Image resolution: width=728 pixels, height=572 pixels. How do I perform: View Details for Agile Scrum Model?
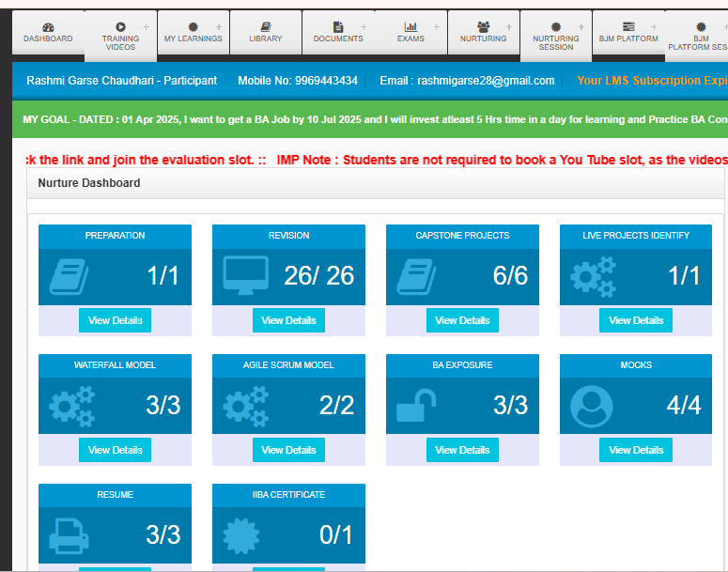pyautogui.click(x=288, y=450)
